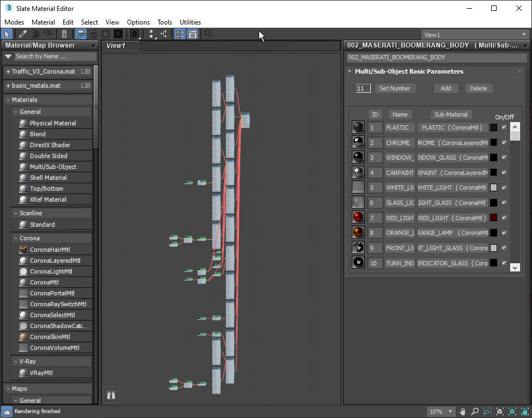Click the Delete sub-material button
This screenshot has height=418, width=532.
(x=479, y=88)
